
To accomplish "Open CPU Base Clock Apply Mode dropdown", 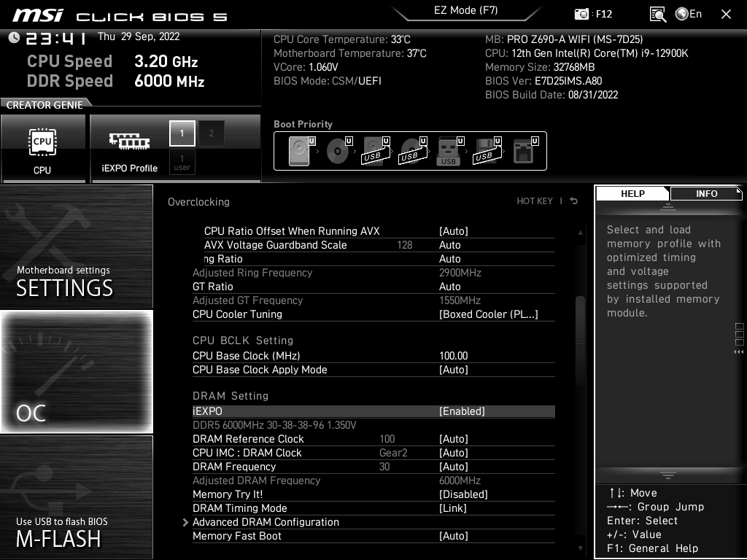I will coord(454,370).
